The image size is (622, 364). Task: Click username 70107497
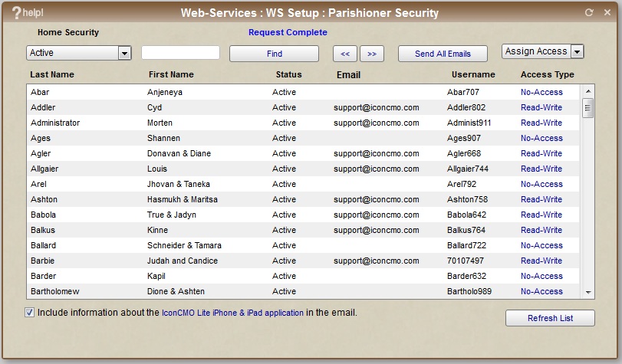pyautogui.click(x=466, y=261)
